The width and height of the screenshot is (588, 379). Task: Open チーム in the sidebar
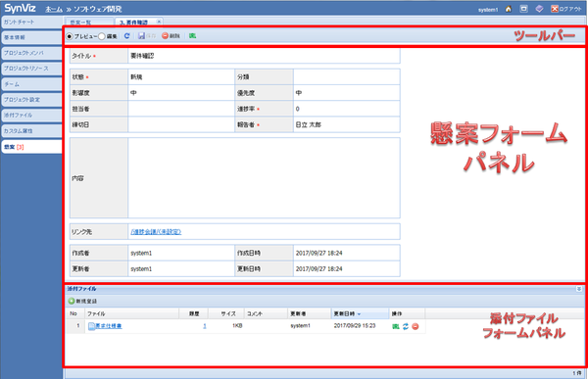(31, 84)
